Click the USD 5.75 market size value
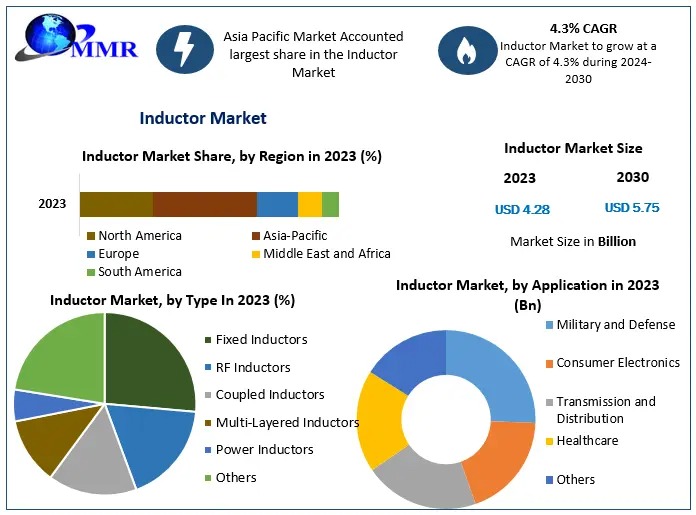Viewport: 696px width, 515px height. [632, 208]
